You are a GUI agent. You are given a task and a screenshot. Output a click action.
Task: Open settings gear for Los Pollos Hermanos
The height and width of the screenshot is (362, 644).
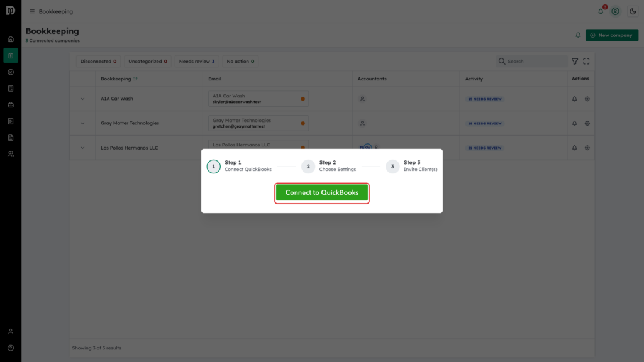(x=587, y=148)
